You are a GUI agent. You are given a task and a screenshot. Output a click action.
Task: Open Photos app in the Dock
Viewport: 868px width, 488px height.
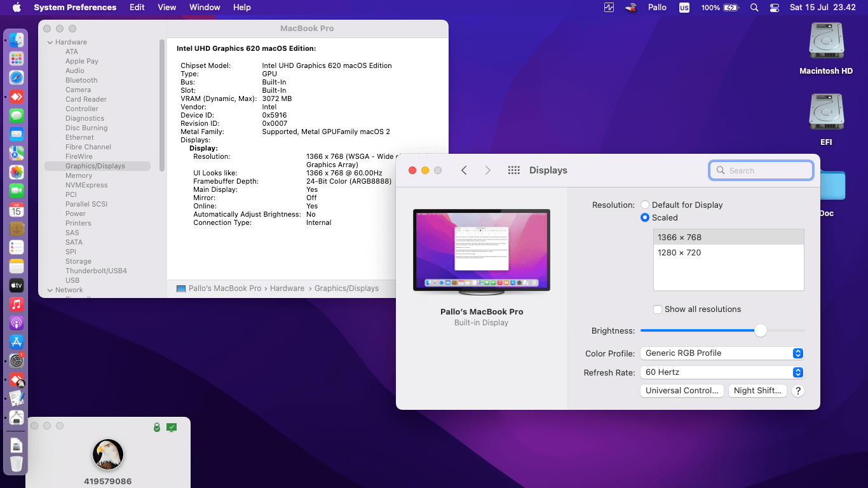click(17, 172)
